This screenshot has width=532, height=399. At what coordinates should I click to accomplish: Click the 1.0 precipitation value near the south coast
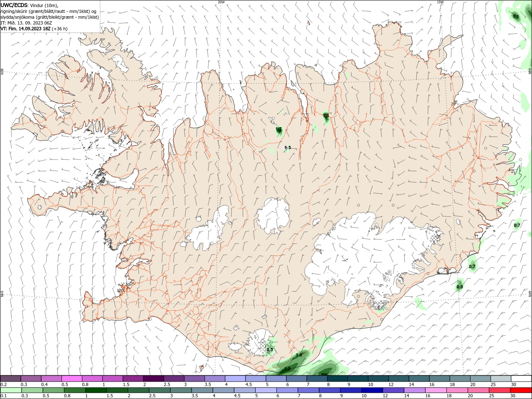click(x=299, y=355)
